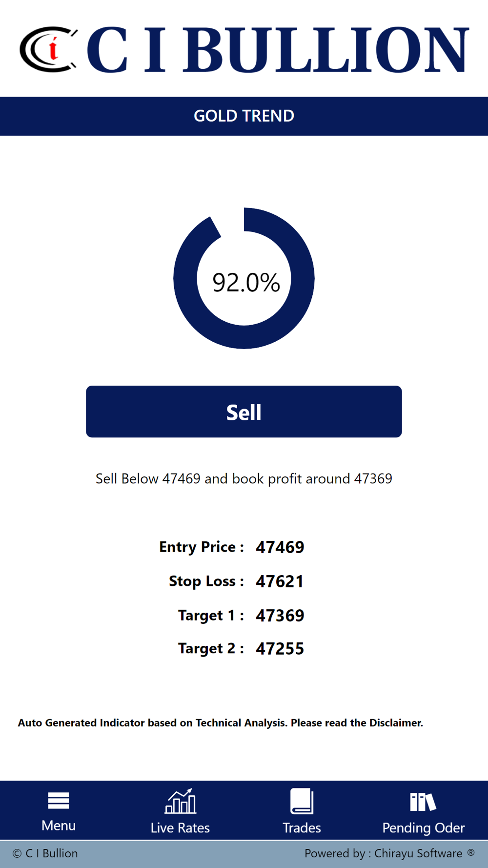Click Powered by Chirayu Software link
The image size is (488, 868).
(384, 853)
